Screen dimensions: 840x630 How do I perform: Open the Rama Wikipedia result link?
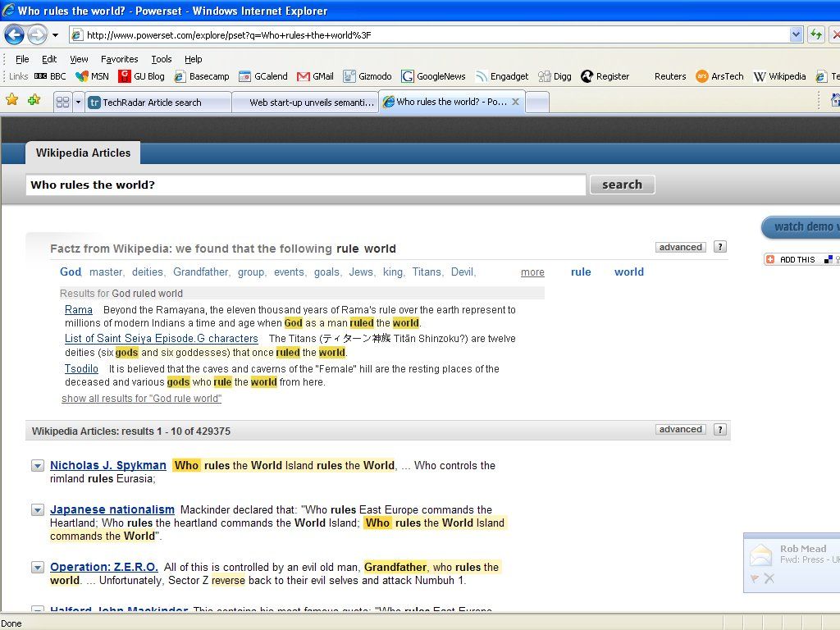(x=78, y=309)
